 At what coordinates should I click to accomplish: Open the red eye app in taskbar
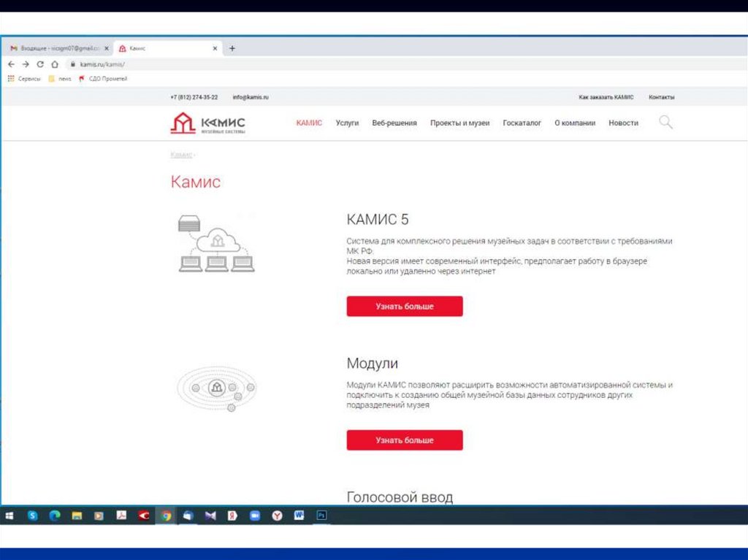(x=144, y=515)
